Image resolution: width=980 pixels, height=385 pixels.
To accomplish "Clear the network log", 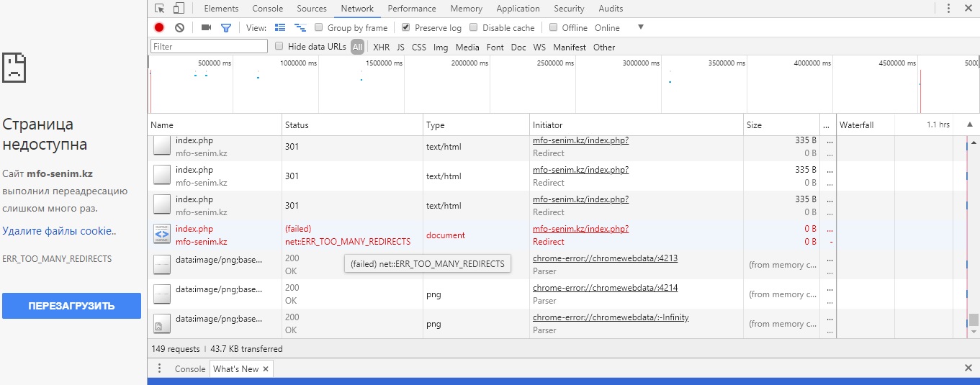I will pos(179,27).
